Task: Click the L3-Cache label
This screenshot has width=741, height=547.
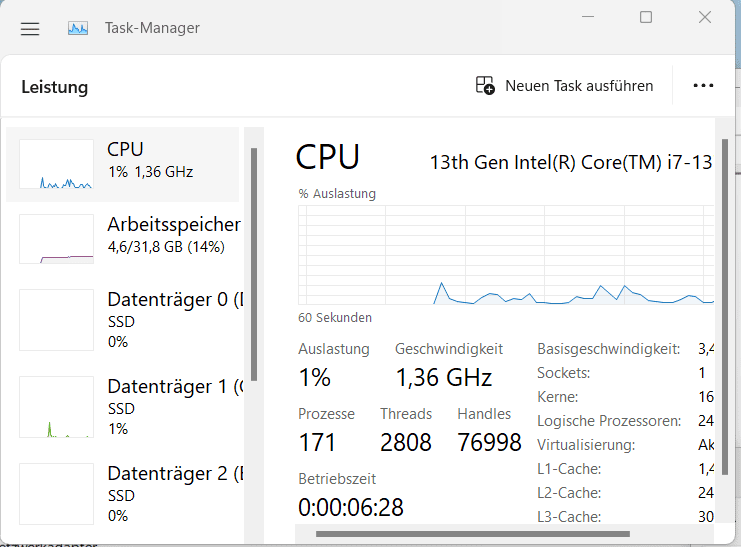Action: coord(569,517)
